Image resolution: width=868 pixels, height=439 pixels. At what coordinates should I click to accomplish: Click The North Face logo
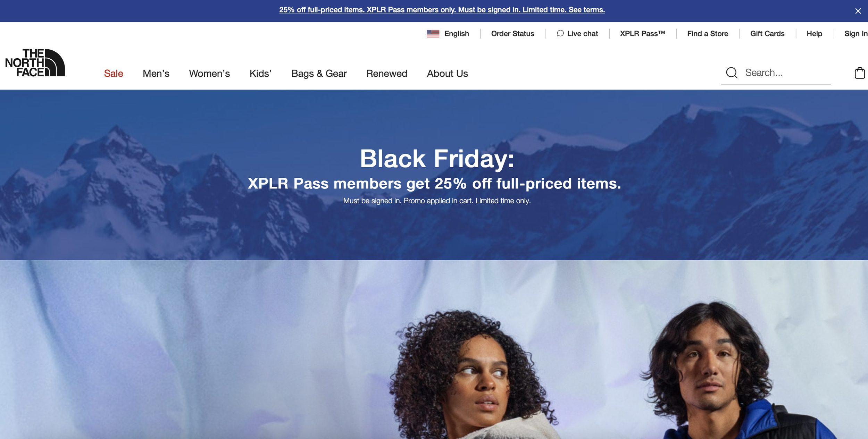[x=35, y=62]
